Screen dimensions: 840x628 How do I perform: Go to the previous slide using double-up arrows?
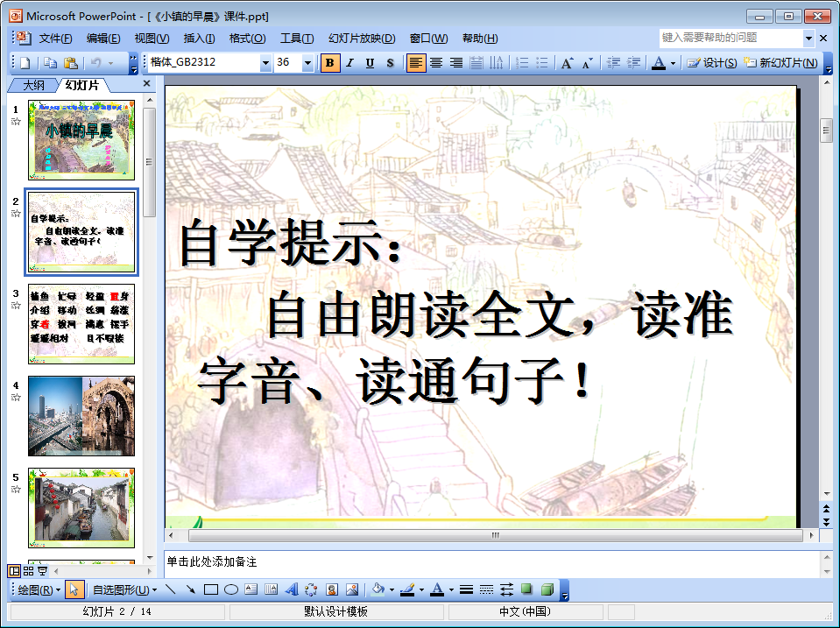[x=827, y=509]
